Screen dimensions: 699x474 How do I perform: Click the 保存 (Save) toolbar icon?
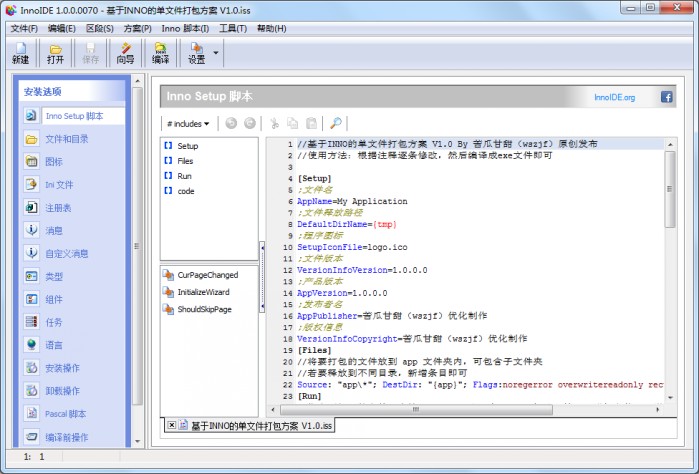[x=90, y=53]
